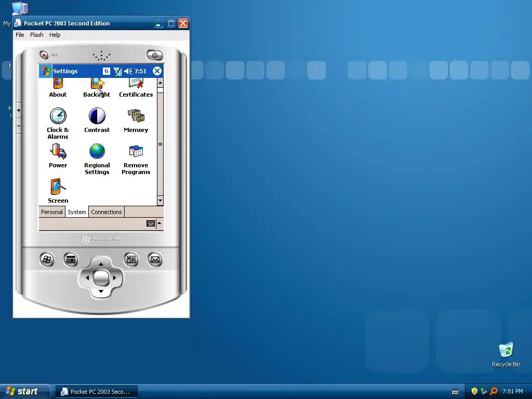Tap the 7:51 clock in title bar
Image resolution: width=532 pixels, height=399 pixels.
click(140, 71)
